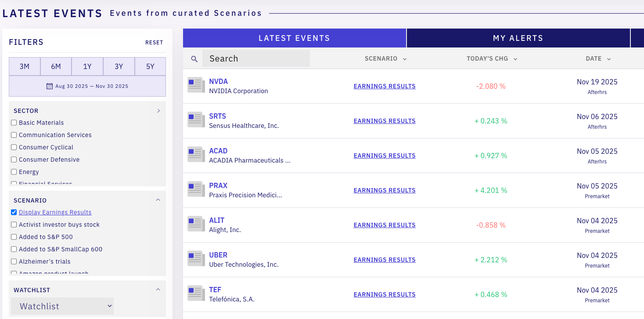Open the NVDA news icon
Image resolution: width=644 pixels, height=319 pixels.
tap(196, 85)
